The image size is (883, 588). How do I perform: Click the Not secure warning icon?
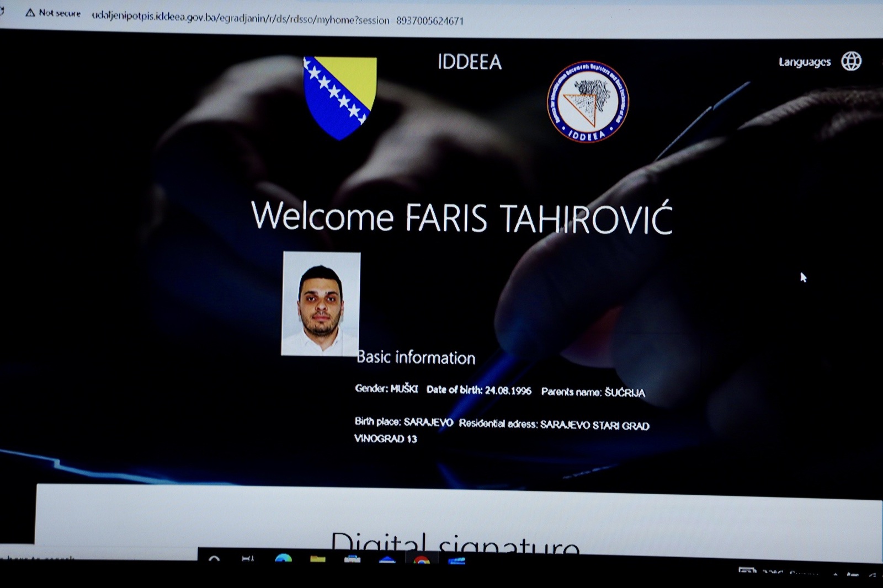30,13
